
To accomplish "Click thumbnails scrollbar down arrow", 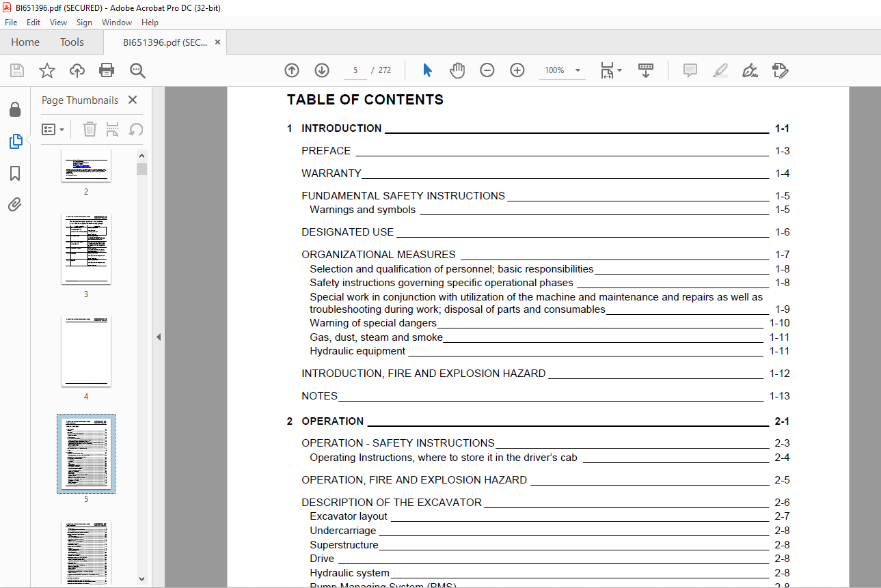I will pos(141,578).
